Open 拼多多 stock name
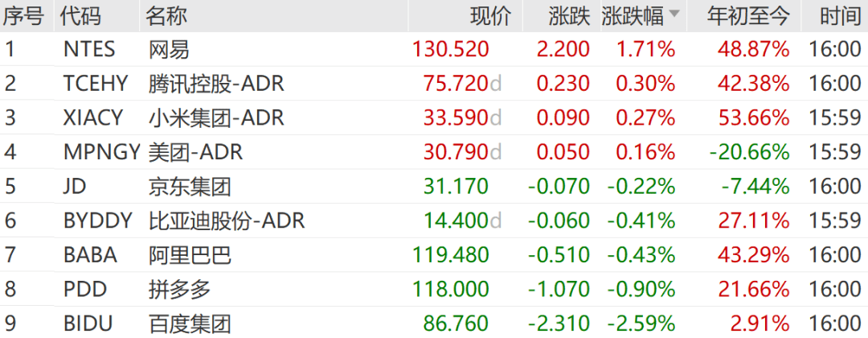The width and height of the screenshot is (868, 338). point(179,289)
